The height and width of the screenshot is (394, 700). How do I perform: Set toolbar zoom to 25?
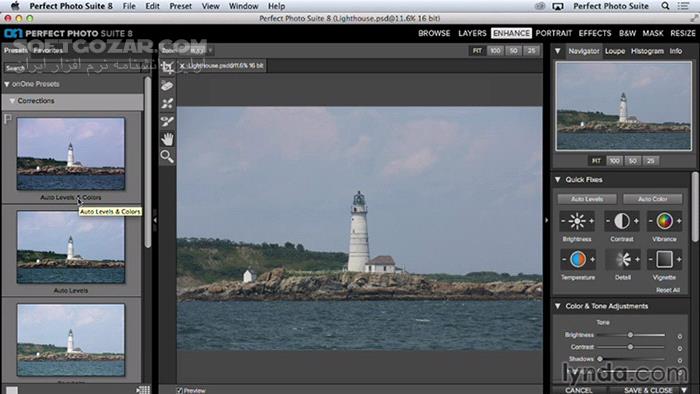531,51
